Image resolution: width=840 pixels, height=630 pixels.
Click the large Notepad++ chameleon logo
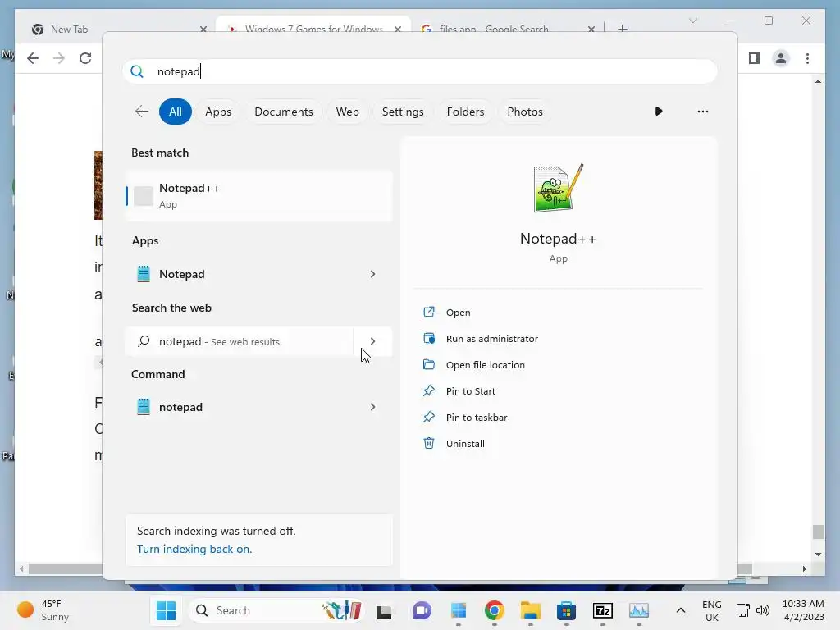(558, 188)
